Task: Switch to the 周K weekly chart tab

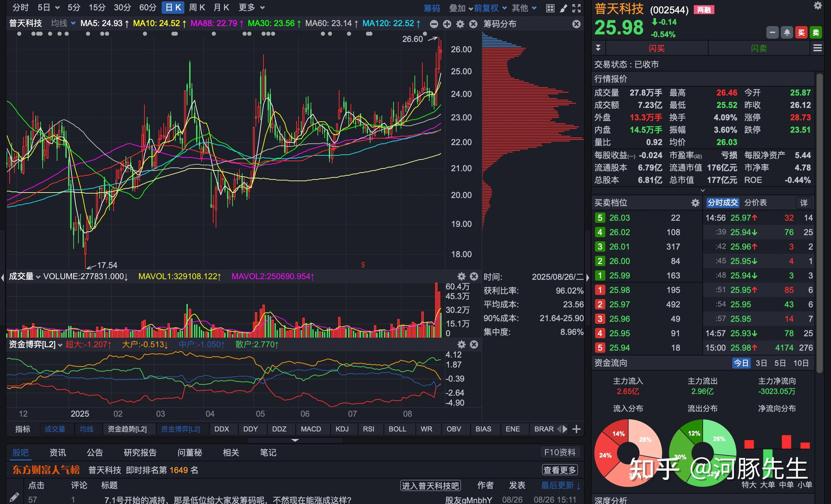Action: (x=197, y=7)
